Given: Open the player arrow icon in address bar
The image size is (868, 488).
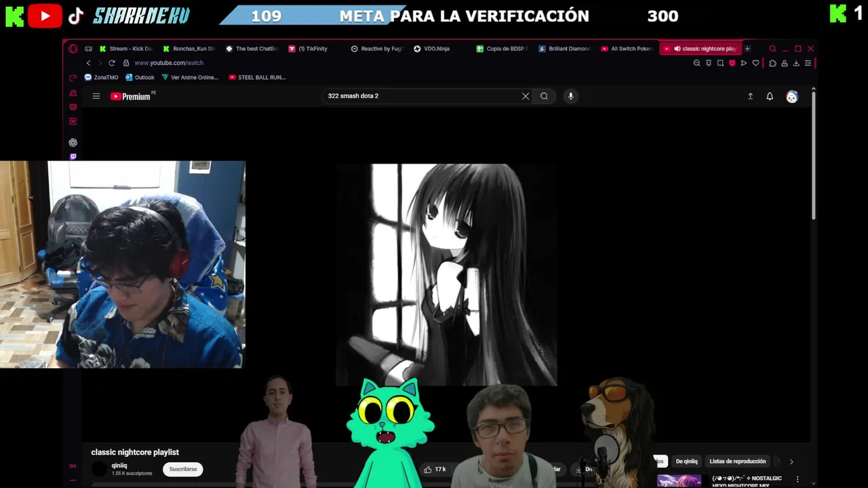Looking at the screenshot, I should (744, 63).
